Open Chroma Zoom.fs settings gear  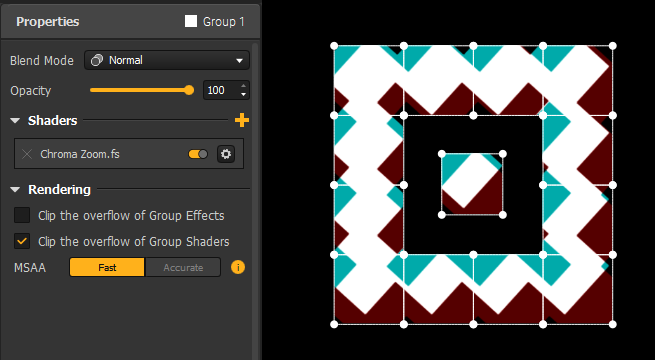pyautogui.click(x=226, y=154)
